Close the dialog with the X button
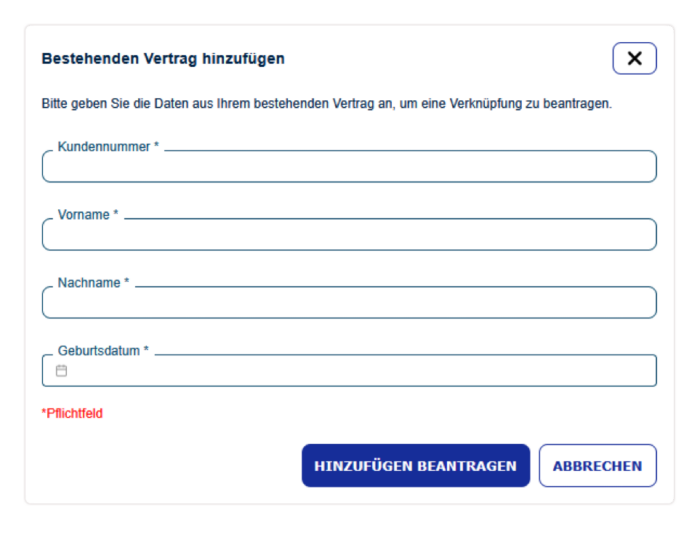 click(634, 59)
